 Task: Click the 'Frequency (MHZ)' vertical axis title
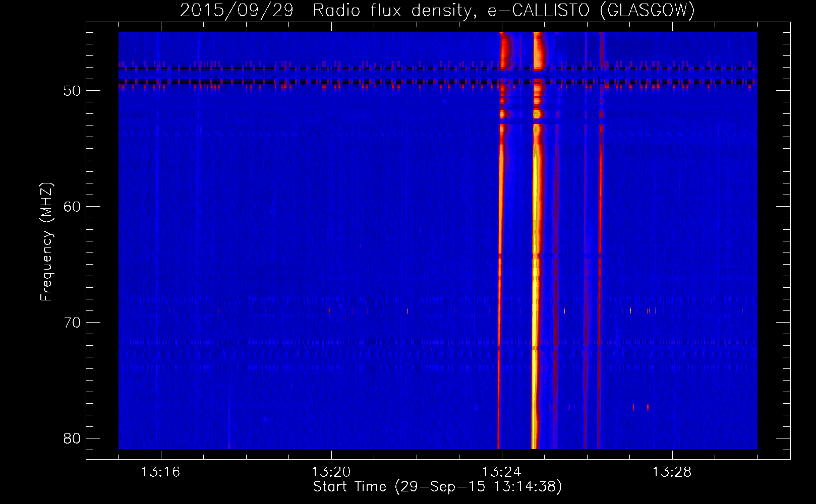coord(46,242)
